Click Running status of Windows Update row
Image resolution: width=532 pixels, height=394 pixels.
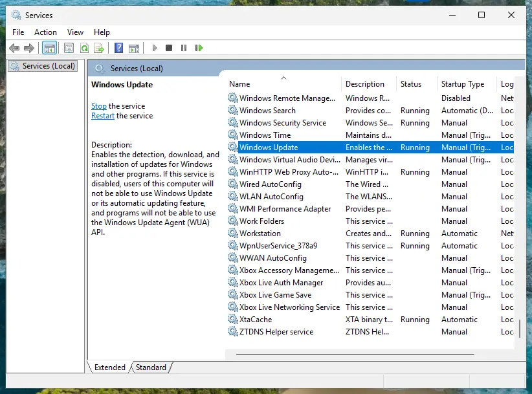(x=415, y=148)
